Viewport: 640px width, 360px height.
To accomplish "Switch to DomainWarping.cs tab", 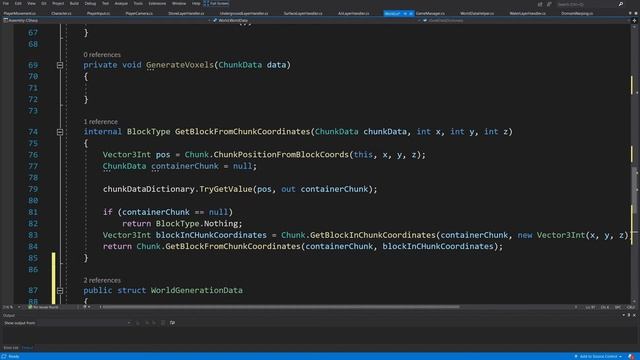I will point(577,13).
